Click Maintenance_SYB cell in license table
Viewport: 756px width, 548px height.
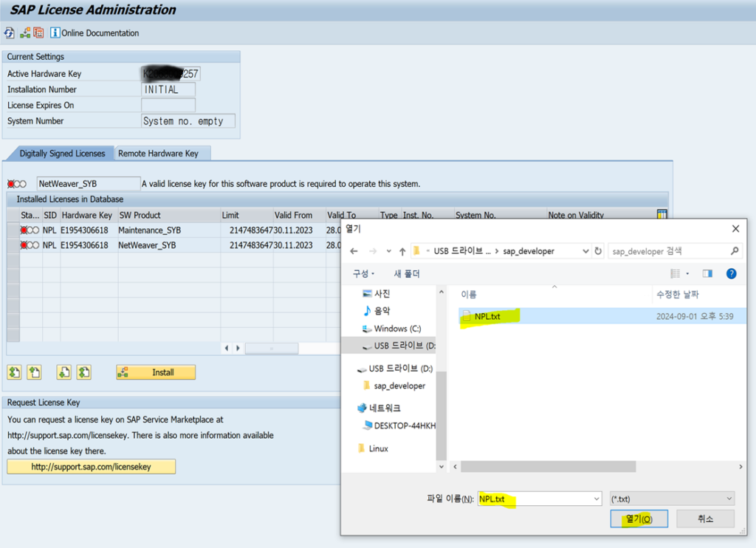click(x=149, y=230)
